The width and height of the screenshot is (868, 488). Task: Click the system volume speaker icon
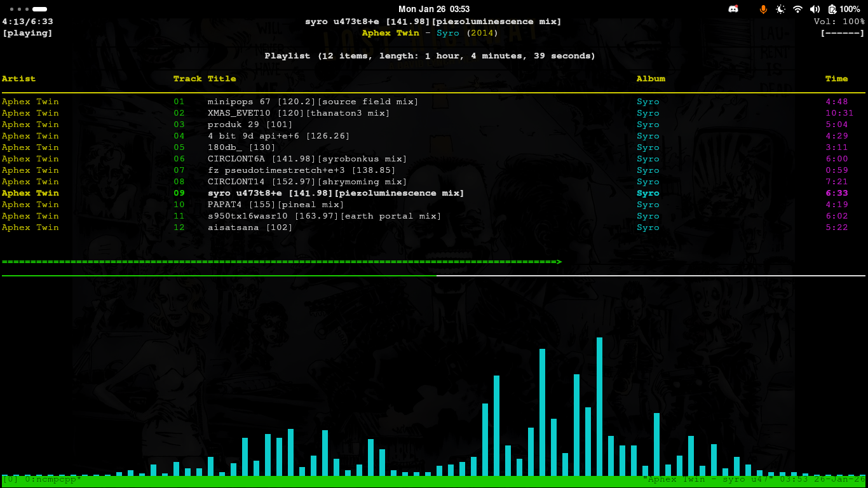pos(815,9)
